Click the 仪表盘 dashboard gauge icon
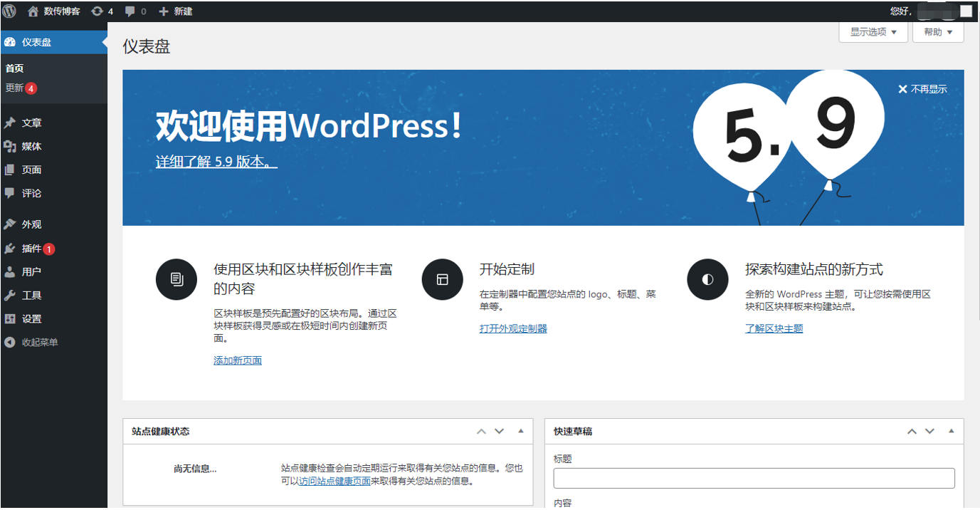The height and width of the screenshot is (510, 980). click(10, 42)
